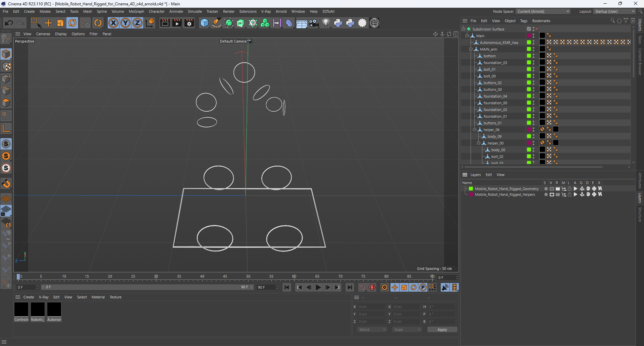
Task: Toggle Autokeying button
Action: (372, 287)
